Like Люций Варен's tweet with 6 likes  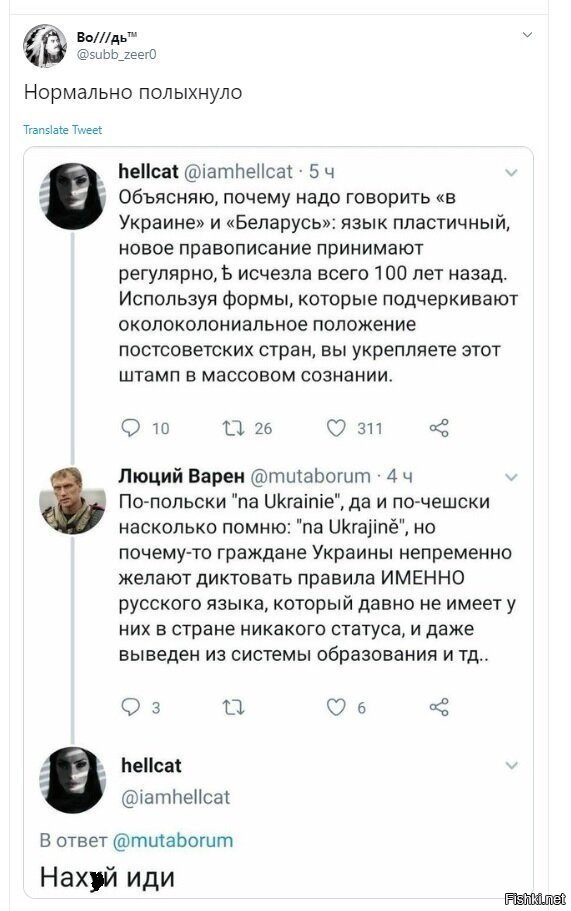[336, 707]
